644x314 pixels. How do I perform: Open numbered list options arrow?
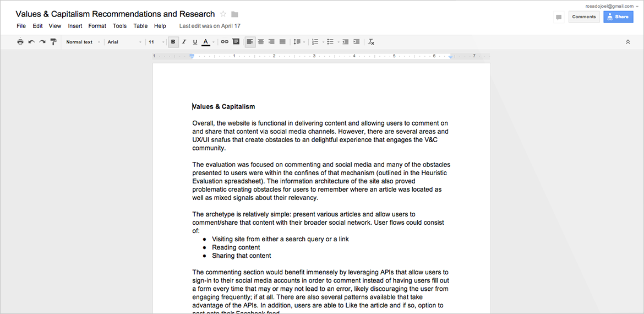point(323,42)
